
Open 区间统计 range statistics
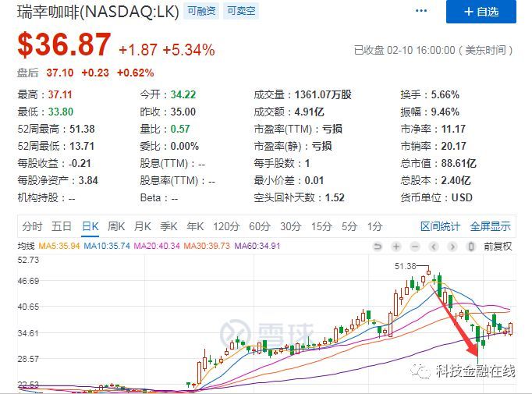tap(441, 226)
